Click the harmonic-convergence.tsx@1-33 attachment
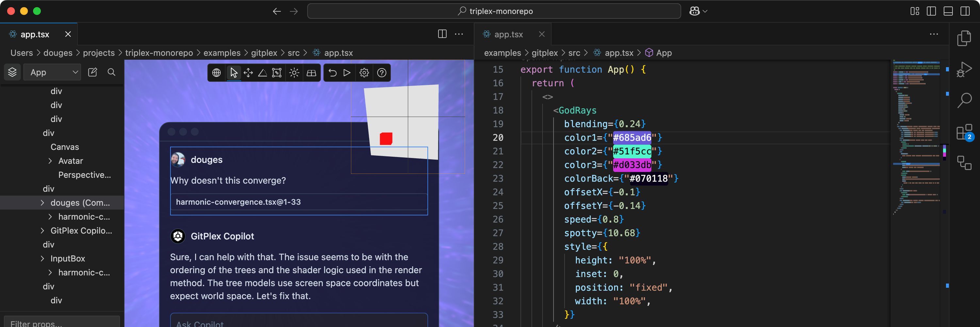Screen dimensions: 980x327 pyautogui.click(x=299, y=202)
